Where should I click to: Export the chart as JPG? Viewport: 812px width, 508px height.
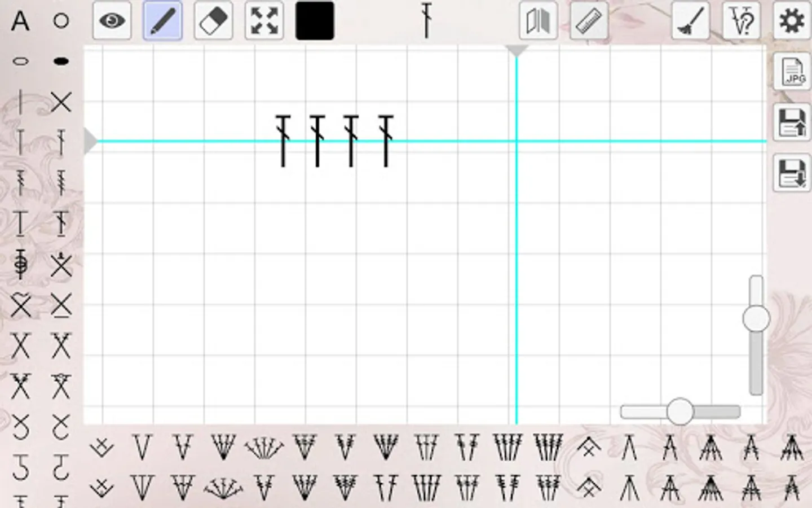point(792,72)
